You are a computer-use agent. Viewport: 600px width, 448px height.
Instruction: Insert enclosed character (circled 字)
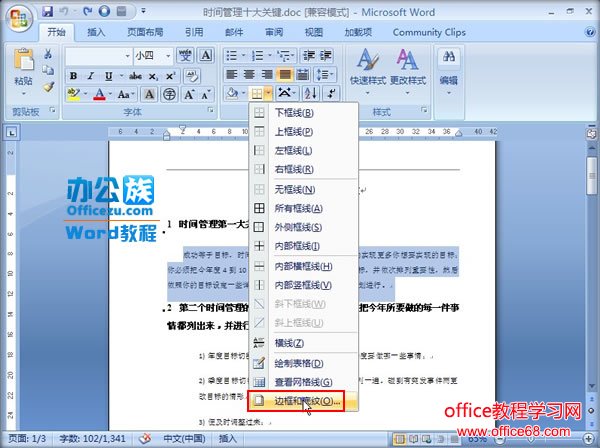170,94
